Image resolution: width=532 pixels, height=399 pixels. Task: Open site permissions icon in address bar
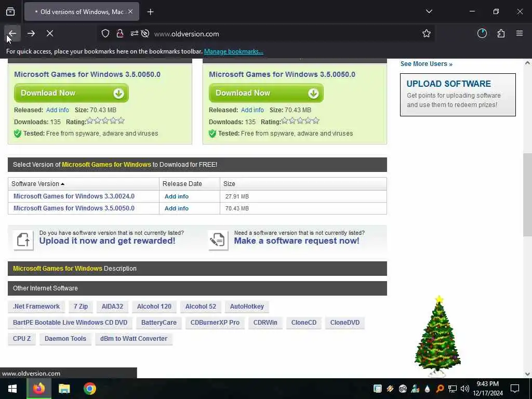coord(135,34)
